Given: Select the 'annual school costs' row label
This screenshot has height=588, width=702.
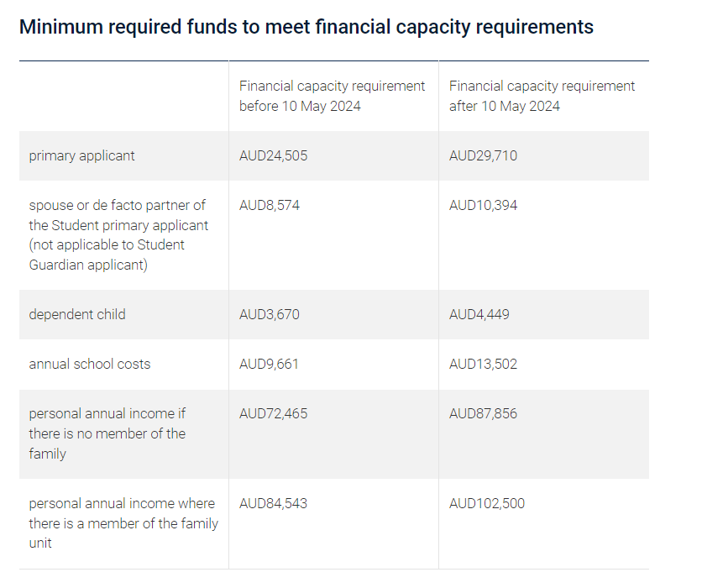Looking at the screenshot, I should pyautogui.click(x=90, y=364).
